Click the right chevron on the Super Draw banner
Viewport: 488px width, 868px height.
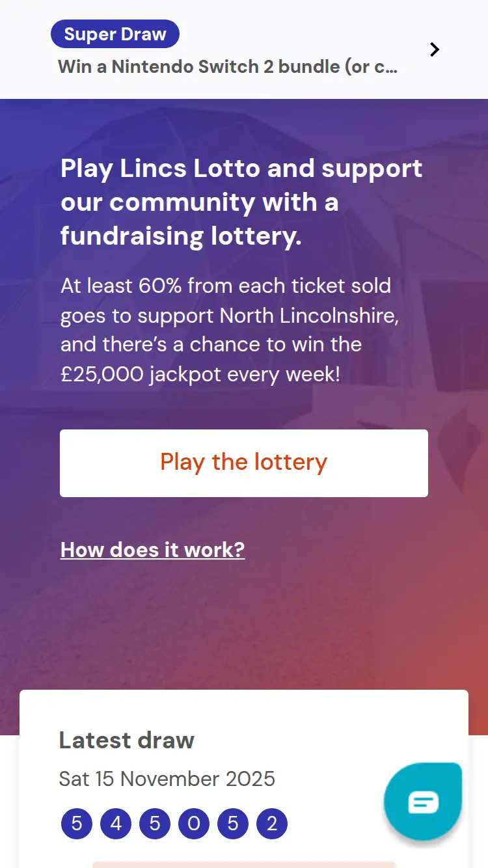[434, 49]
